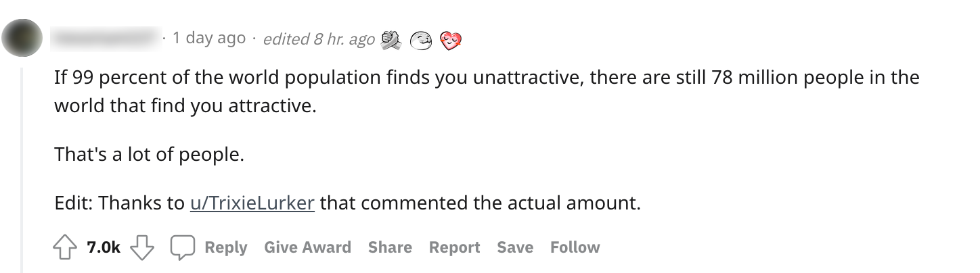The height and width of the screenshot is (273, 980).
Task: Open the blurred username profile
Action: tap(106, 39)
